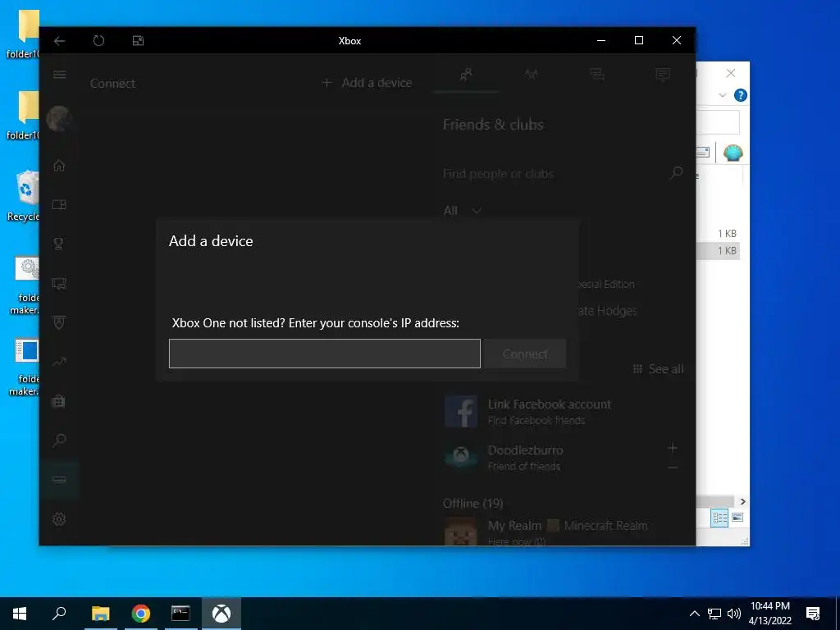Viewport: 840px width, 630px height.
Task: Open Settings gear in the Xbox sidebar
Action: tap(59, 519)
